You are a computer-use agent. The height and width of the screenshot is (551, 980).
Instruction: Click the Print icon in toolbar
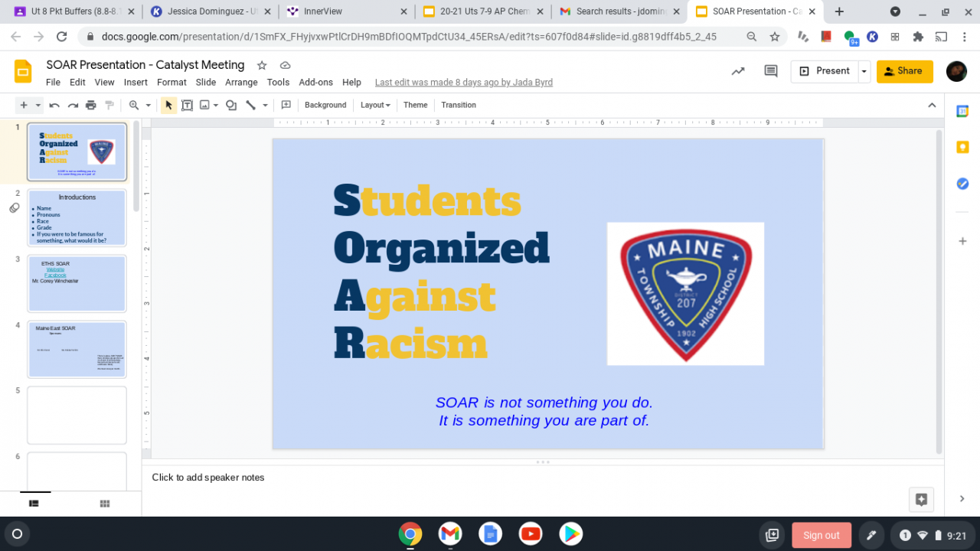click(91, 106)
